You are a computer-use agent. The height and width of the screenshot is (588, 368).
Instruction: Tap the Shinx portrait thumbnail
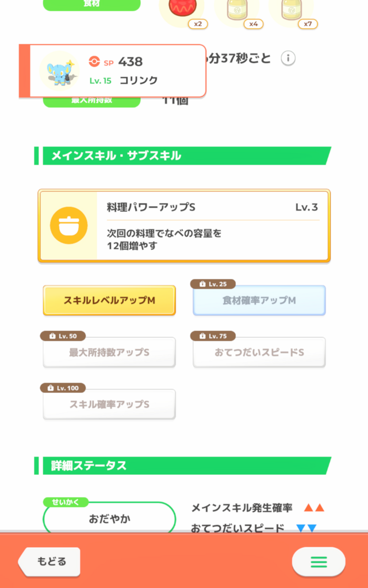coord(59,71)
